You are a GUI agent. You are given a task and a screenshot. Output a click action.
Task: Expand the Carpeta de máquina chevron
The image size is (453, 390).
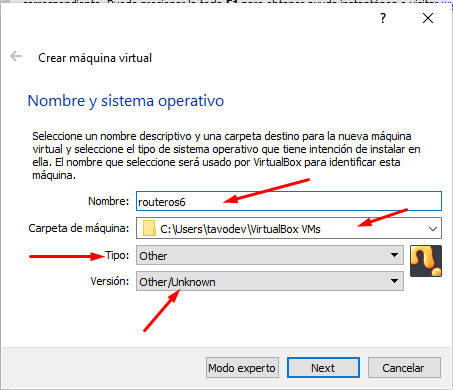point(433,229)
